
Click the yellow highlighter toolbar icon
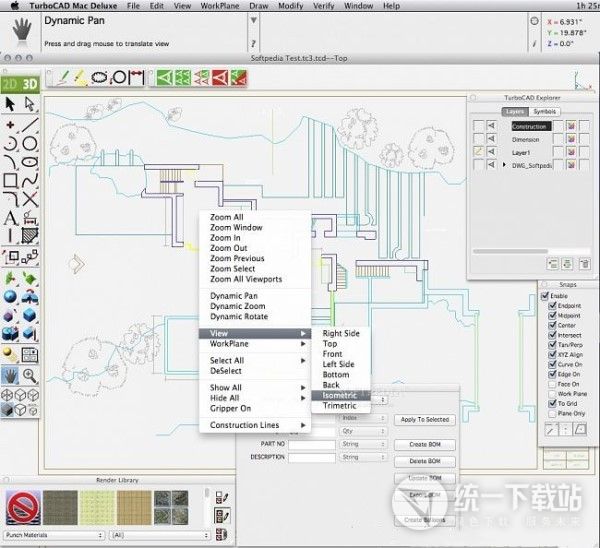pyautogui.click(x=80, y=78)
